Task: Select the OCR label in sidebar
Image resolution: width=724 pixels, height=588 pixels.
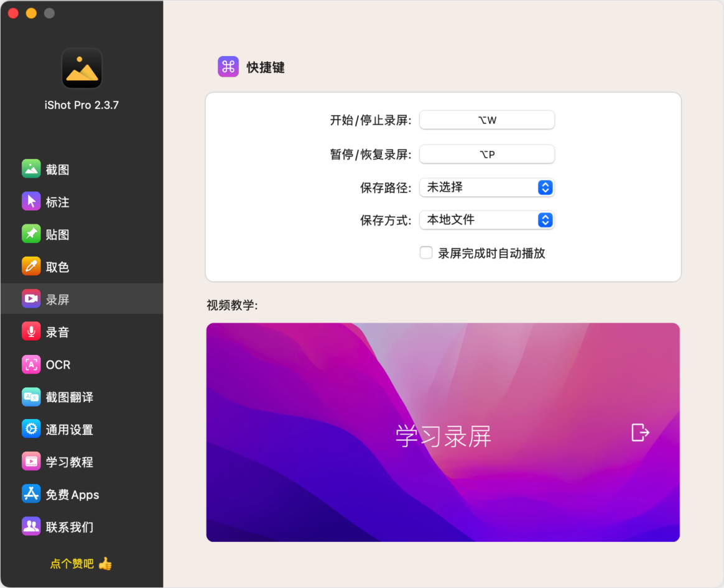Action: [58, 365]
